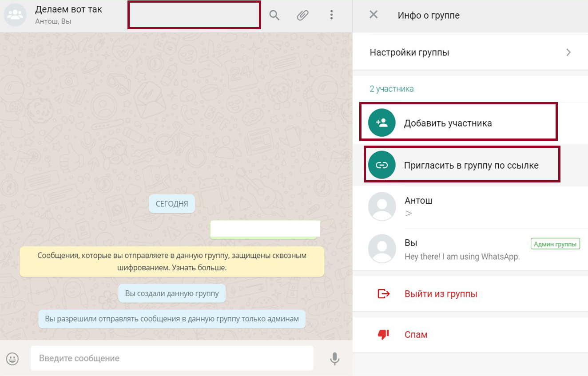Click the invite link chain icon

[x=382, y=165]
